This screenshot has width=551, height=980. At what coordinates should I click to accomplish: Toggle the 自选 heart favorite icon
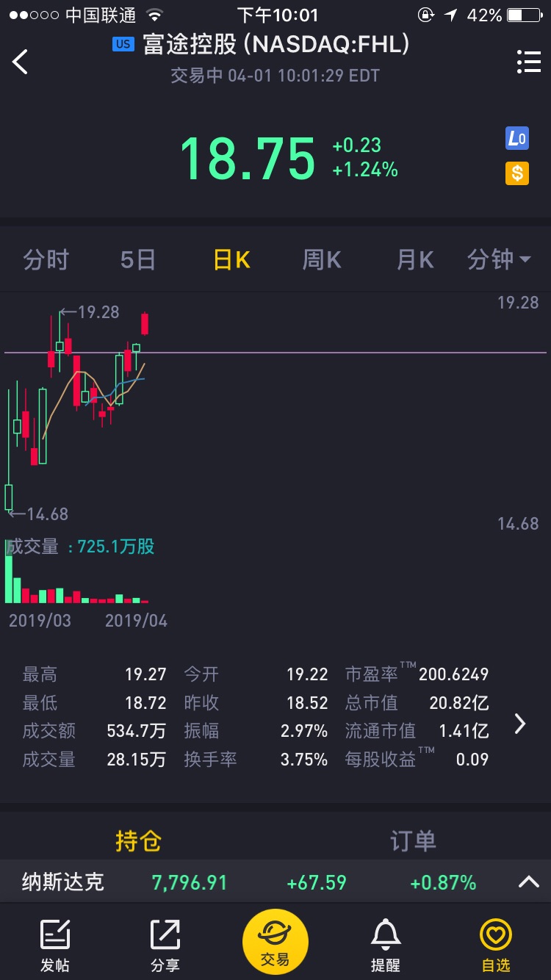pyautogui.click(x=495, y=944)
